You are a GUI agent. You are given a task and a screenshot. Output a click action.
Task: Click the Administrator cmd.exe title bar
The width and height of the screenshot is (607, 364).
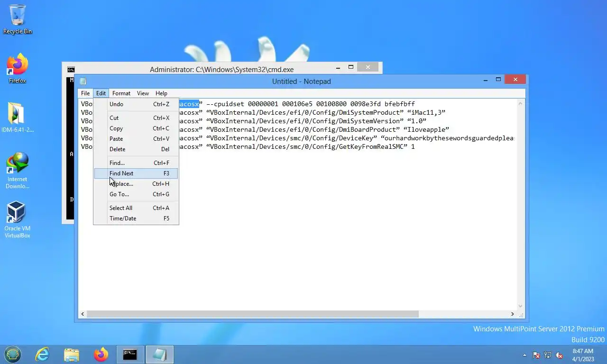(221, 70)
